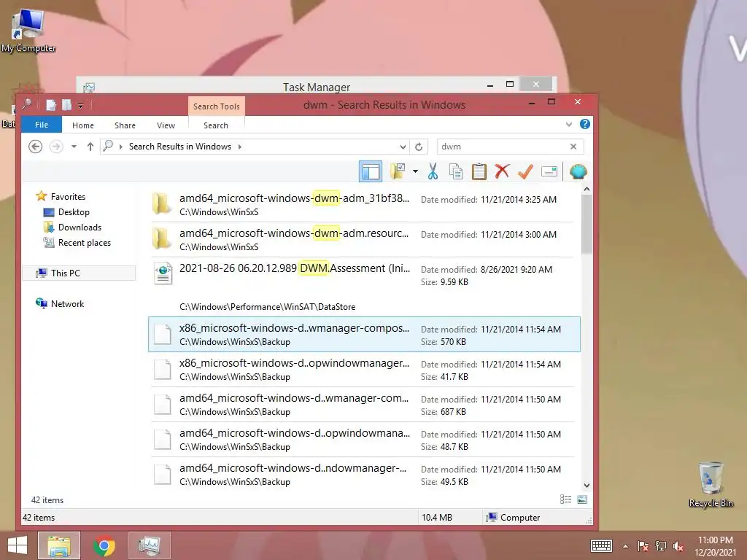Select amd64 wmanager-com file, 687 KB
The image size is (747, 560).
[362, 405]
